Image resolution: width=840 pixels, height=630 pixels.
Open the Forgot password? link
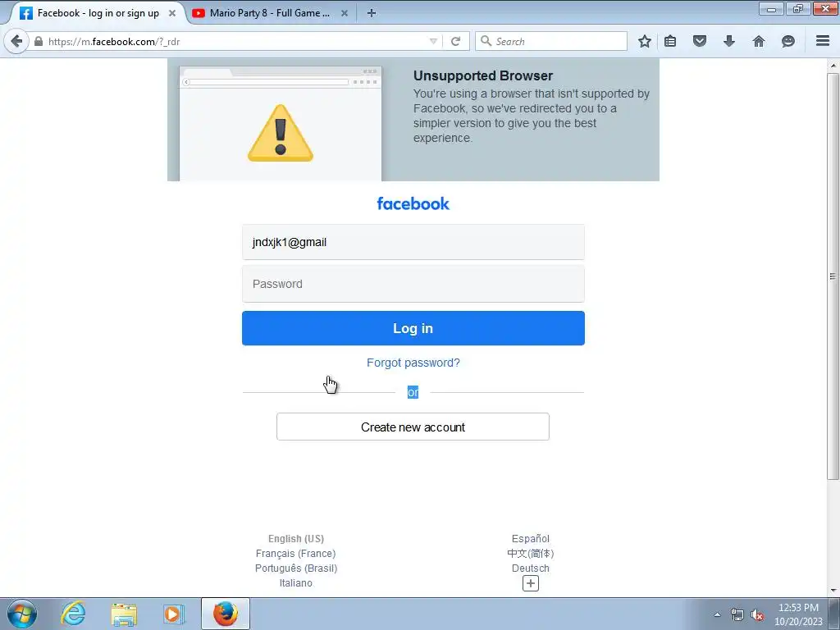pos(413,363)
